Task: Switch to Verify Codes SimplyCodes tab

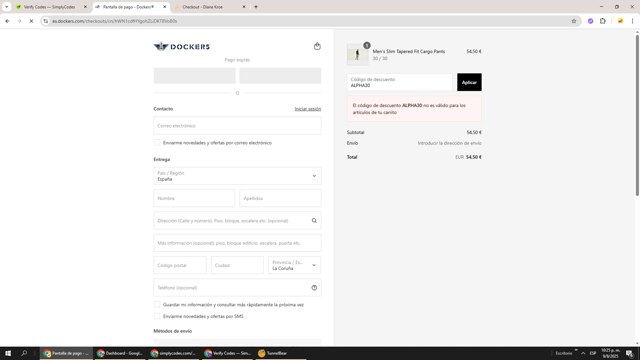Action: [49, 7]
